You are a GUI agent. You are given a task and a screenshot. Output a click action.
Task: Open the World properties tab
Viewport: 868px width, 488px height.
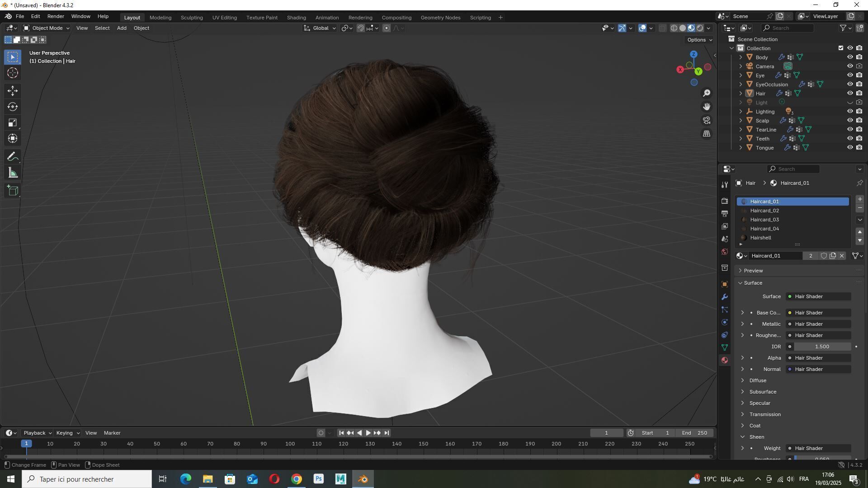725,252
